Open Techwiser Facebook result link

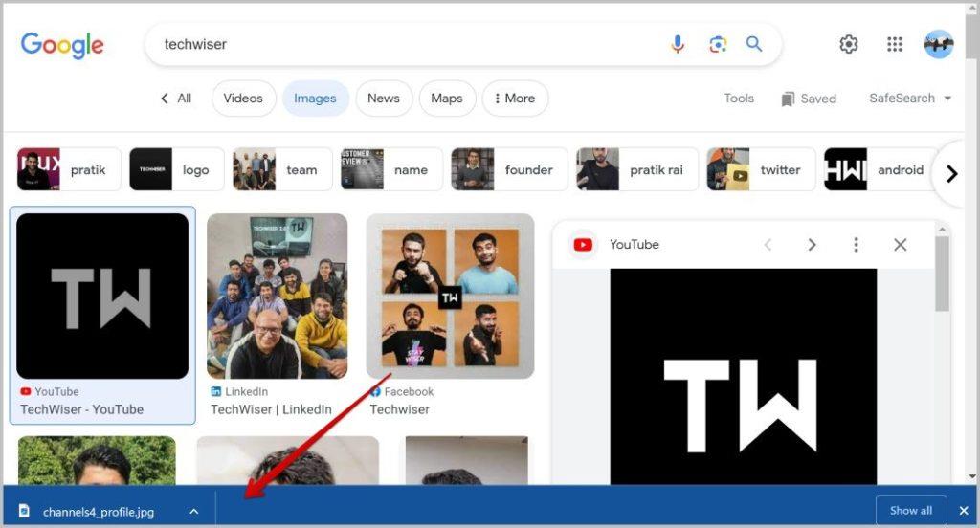(x=399, y=409)
